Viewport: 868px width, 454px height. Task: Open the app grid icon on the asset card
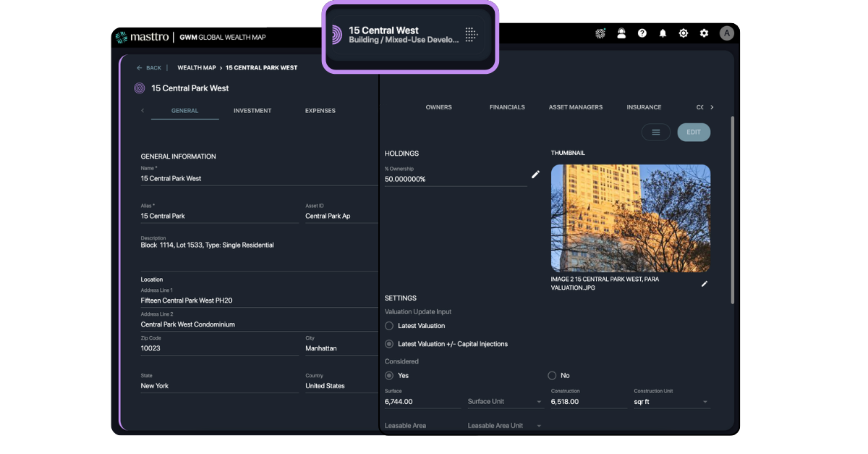pos(471,35)
